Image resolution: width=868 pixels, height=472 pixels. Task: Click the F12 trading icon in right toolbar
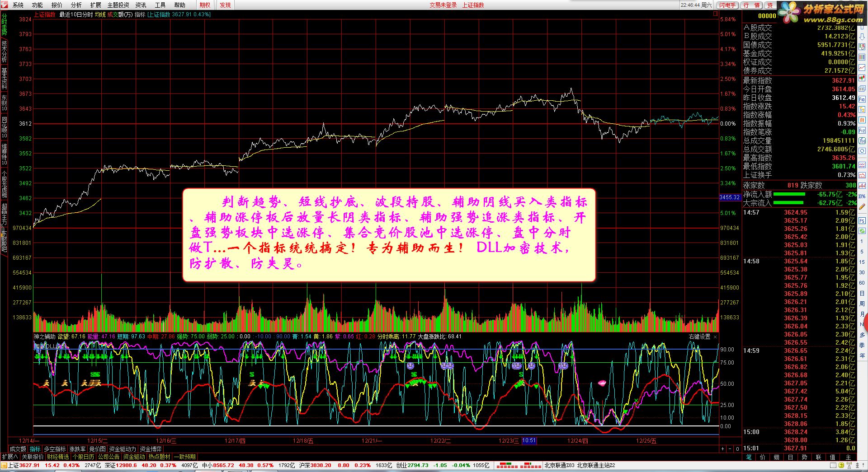point(862,130)
